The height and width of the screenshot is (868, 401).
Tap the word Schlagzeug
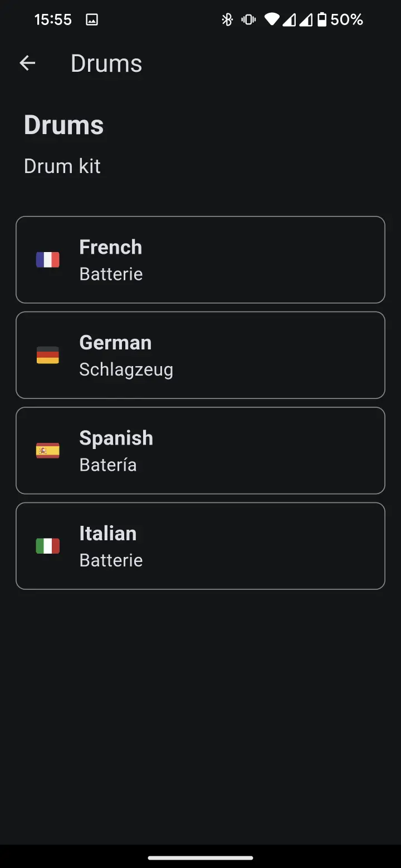pos(126,369)
